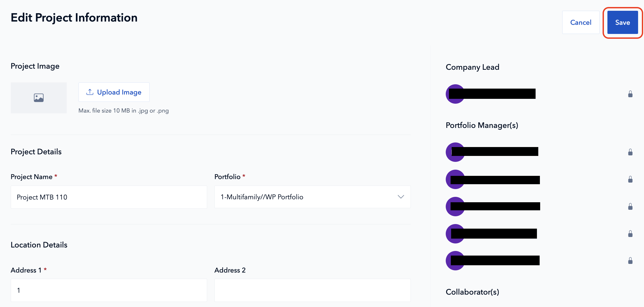Click the Upload Image button
Image resolution: width=644 pixels, height=307 pixels.
point(114,92)
